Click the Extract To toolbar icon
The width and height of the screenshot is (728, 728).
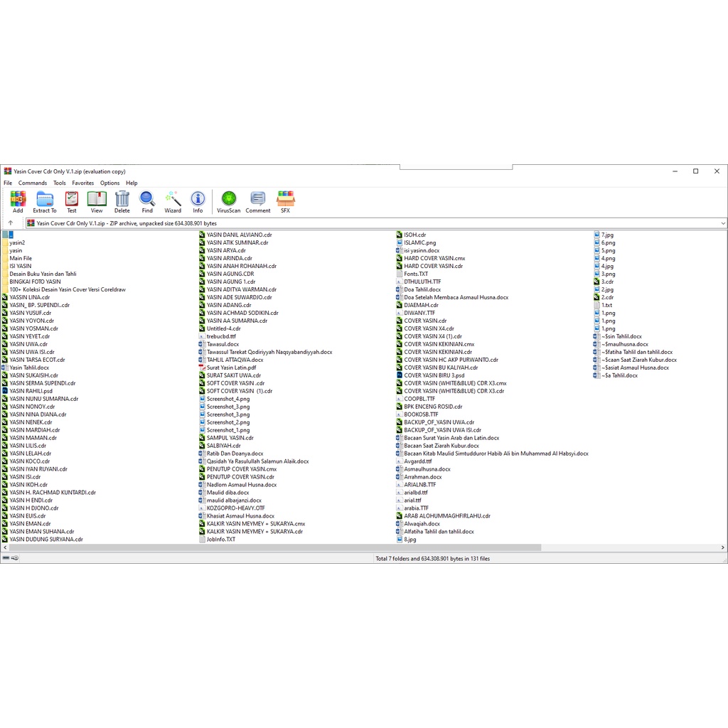pos(45,201)
